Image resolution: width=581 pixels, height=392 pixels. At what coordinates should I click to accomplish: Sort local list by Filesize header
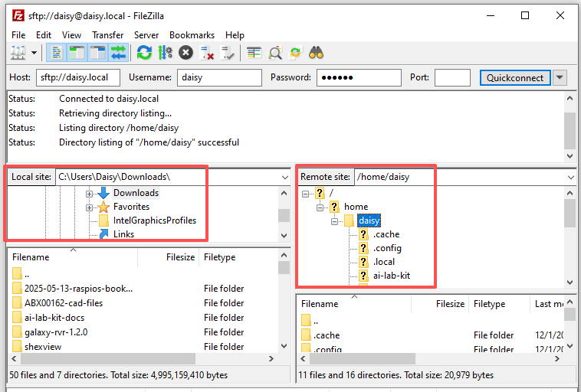(x=168, y=257)
